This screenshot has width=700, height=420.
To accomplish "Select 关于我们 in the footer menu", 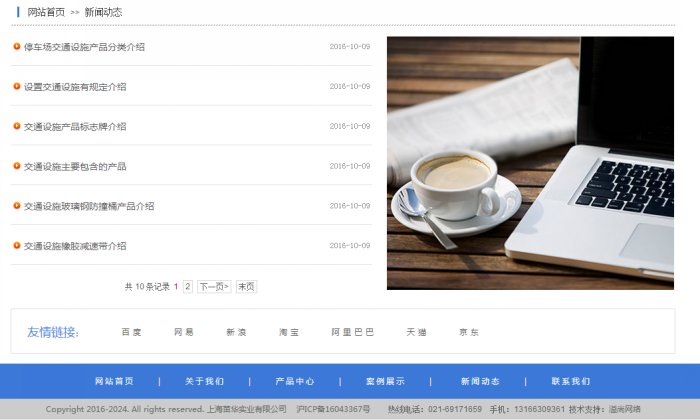I will [x=205, y=381].
